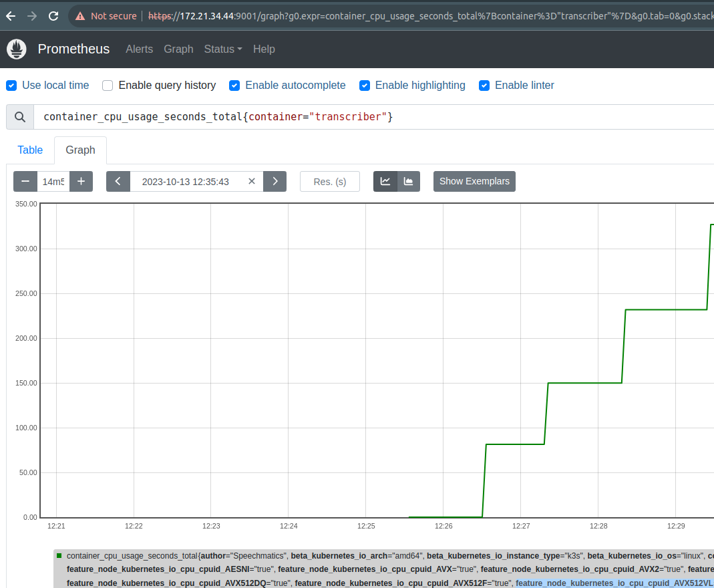Open the Alerts page in navbar
The height and width of the screenshot is (588, 714).
pyautogui.click(x=139, y=49)
